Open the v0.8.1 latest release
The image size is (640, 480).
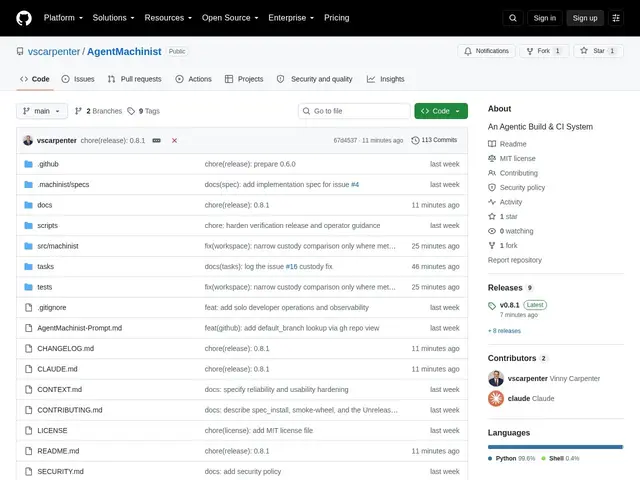click(509, 305)
